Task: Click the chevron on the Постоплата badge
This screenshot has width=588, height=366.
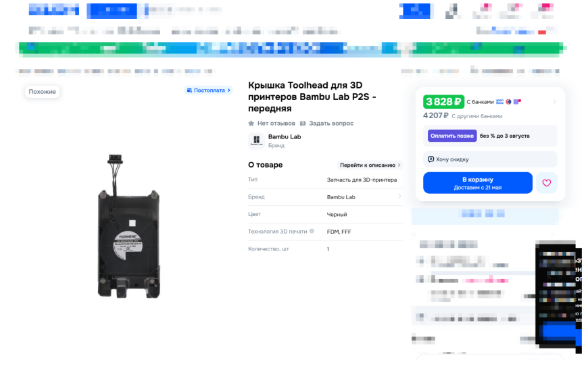Action: pyautogui.click(x=228, y=90)
